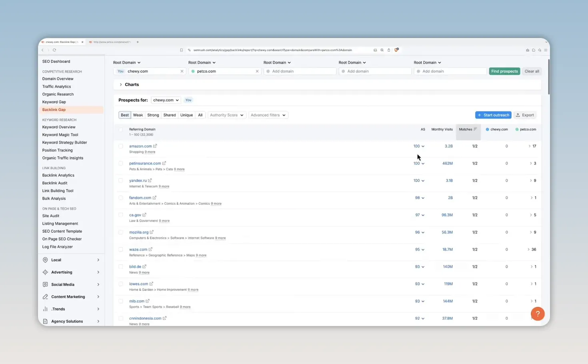Screen dimensions: 588x364
Task: Open external link icon next to bild.de
Action: click(x=144, y=266)
